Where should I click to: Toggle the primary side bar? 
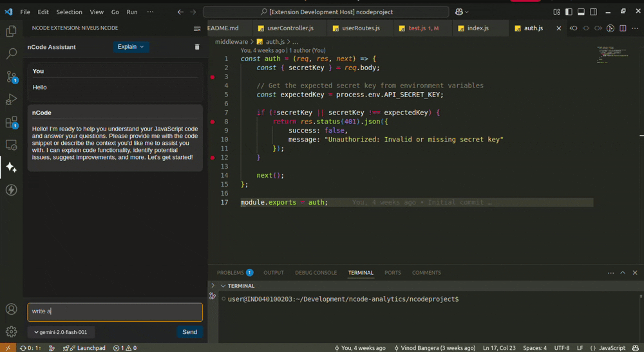pos(569,12)
